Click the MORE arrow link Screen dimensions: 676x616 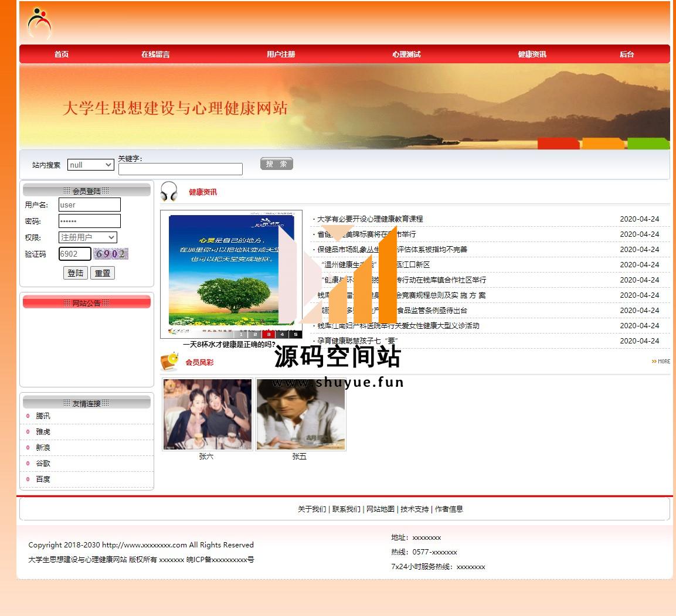pos(661,362)
